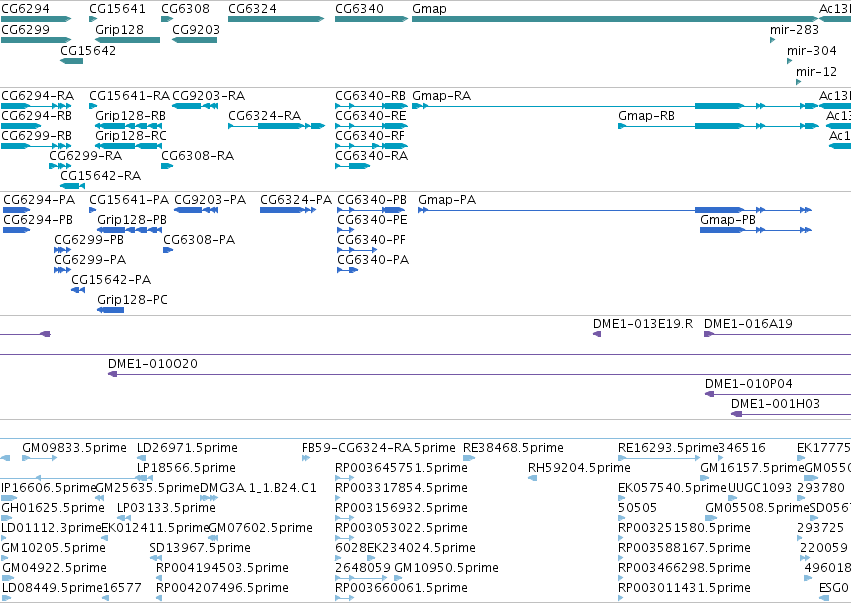Select the mir-283 label
851x603 pixels.
[794, 30]
